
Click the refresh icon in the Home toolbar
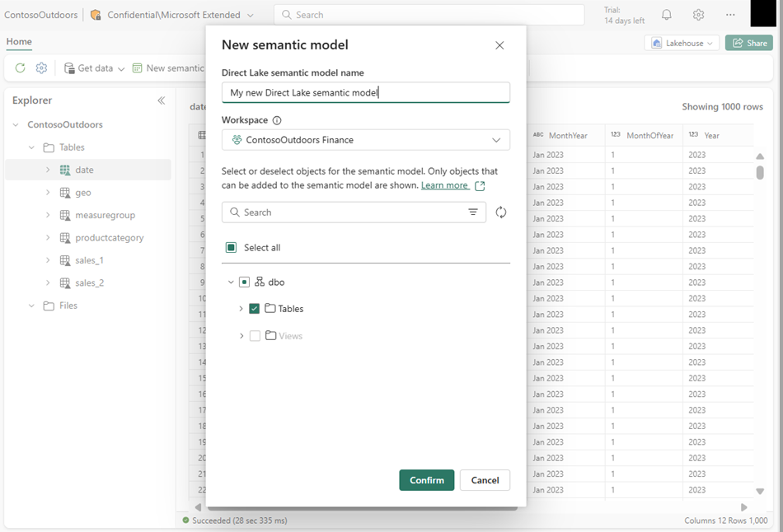(x=20, y=68)
